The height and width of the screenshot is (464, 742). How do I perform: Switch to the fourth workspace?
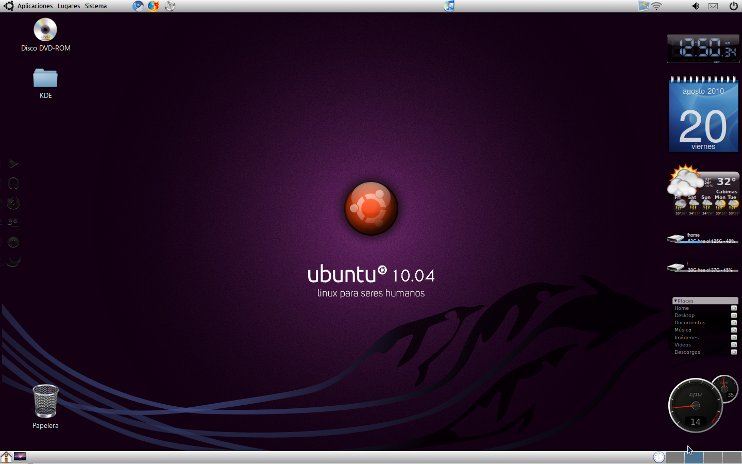click(x=732, y=457)
